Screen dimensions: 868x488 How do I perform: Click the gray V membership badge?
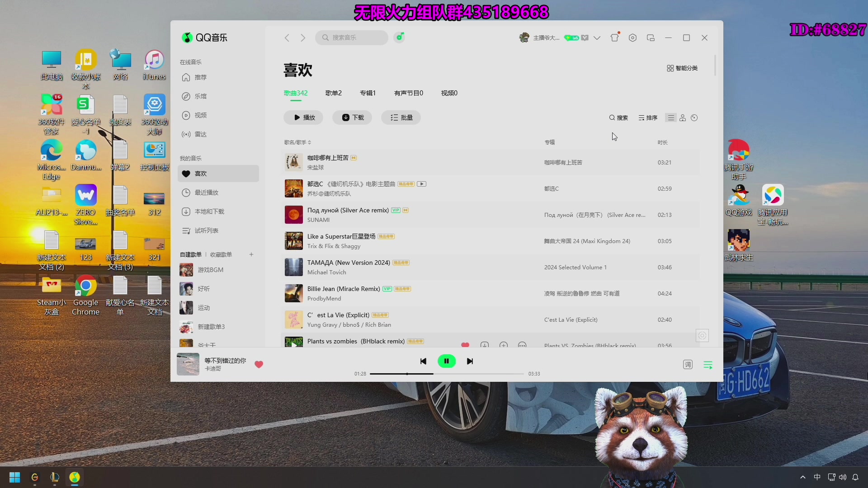point(585,38)
